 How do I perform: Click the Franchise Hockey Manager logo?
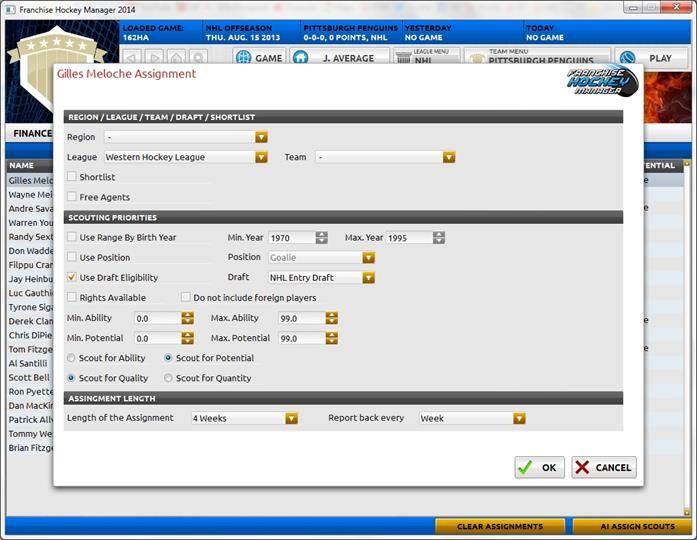603,81
